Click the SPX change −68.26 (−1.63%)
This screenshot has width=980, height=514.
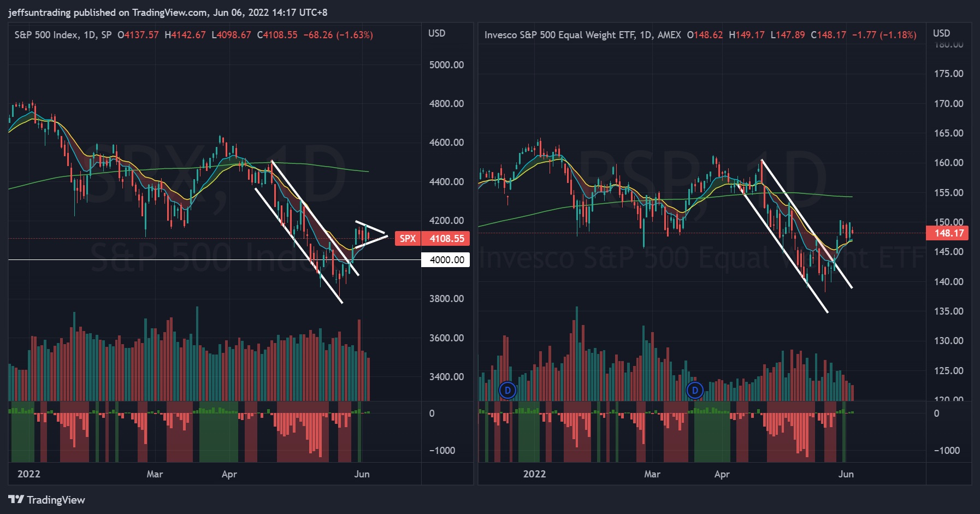pos(338,35)
